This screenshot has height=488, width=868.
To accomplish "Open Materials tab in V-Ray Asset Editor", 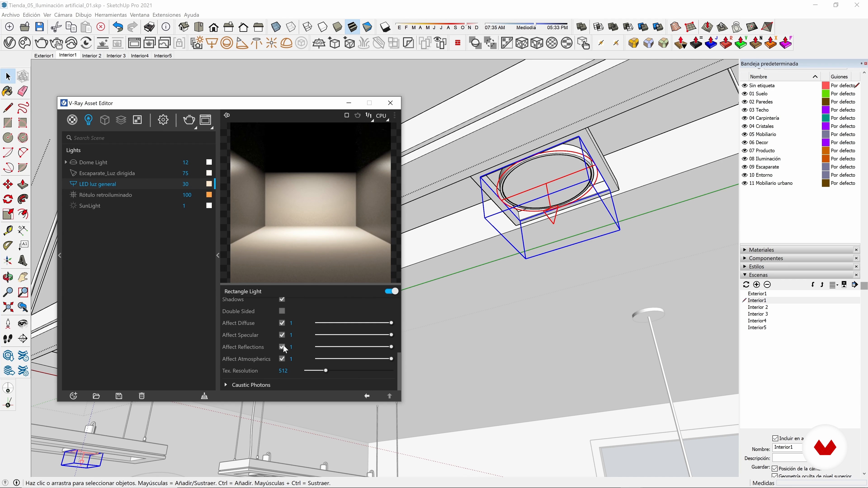I will pos(72,120).
